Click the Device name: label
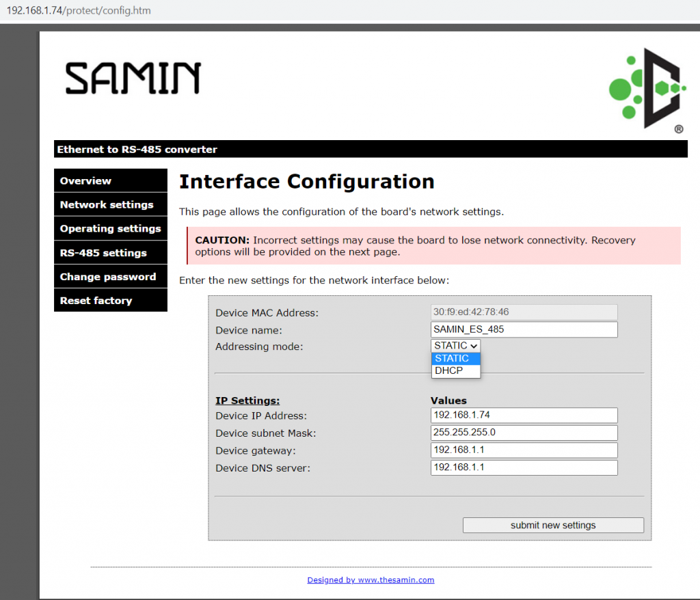 pyautogui.click(x=249, y=330)
